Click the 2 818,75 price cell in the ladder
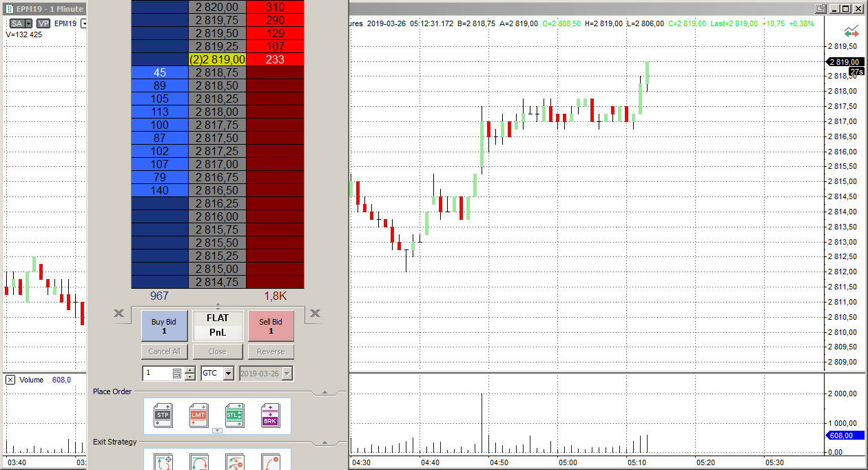 [x=217, y=73]
